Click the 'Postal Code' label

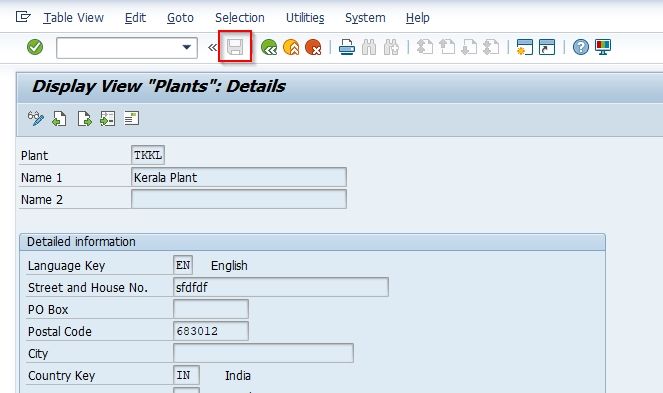tap(60, 332)
